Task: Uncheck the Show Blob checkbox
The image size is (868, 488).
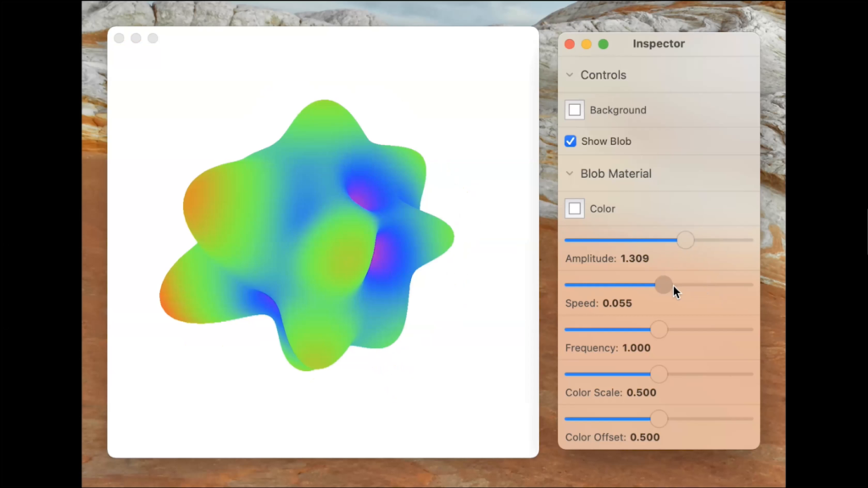Action: 570,141
